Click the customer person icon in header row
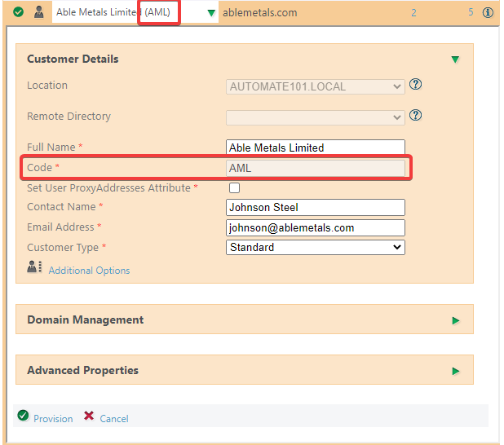This screenshot has height=445, width=504. click(38, 12)
